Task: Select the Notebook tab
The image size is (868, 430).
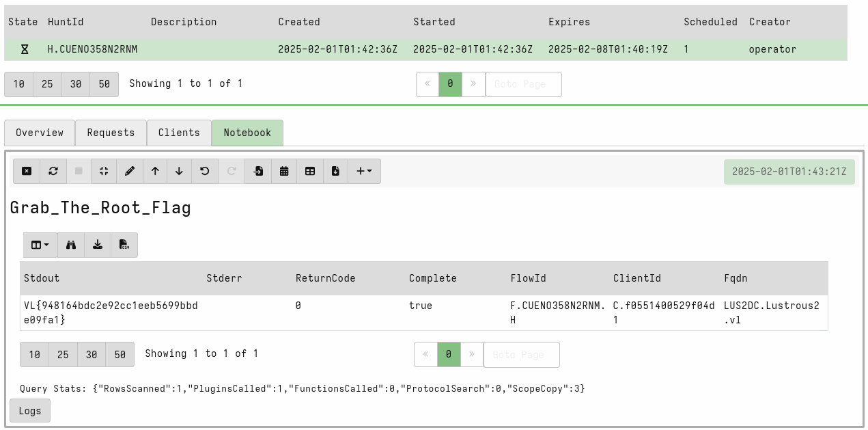Action: click(x=247, y=133)
